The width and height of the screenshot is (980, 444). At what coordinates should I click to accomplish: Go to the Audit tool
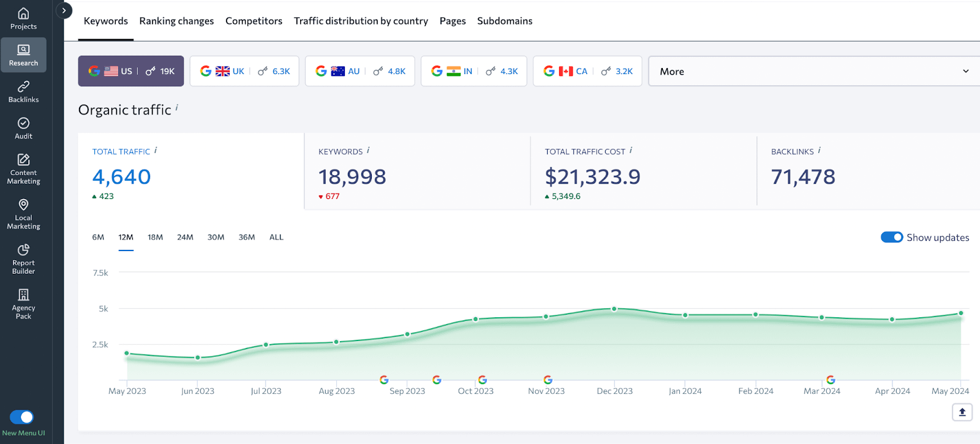pyautogui.click(x=23, y=128)
